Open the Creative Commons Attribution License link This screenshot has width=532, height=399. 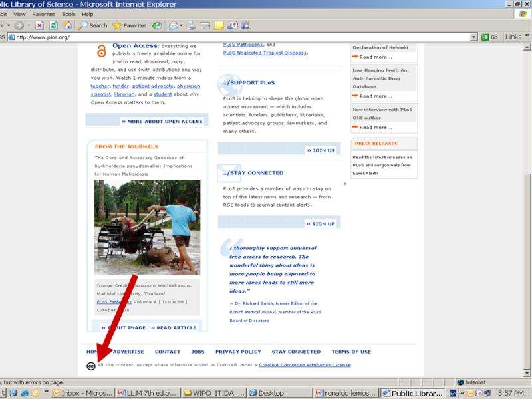click(x=305, y=365)
